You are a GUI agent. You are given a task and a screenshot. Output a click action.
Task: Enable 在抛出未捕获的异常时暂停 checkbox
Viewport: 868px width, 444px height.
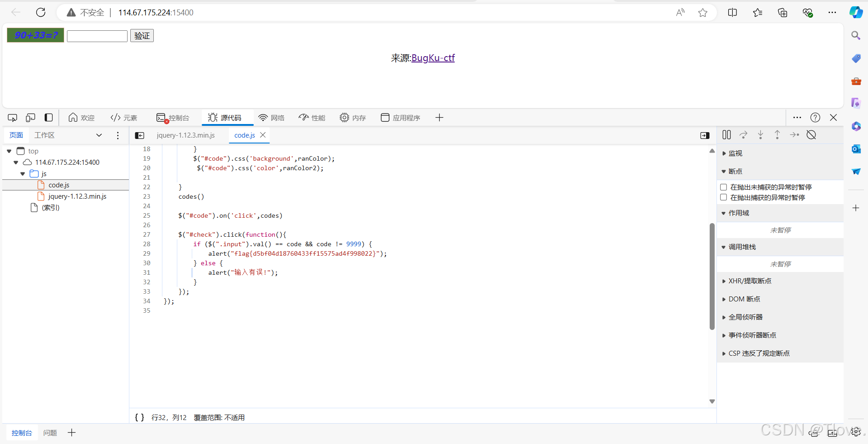pyautogui.click(x=724, y=187)
